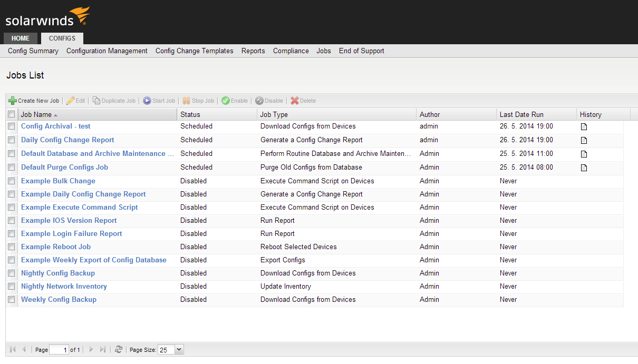Open history icon for Default Purge Configs Job

tap(584, 168)
